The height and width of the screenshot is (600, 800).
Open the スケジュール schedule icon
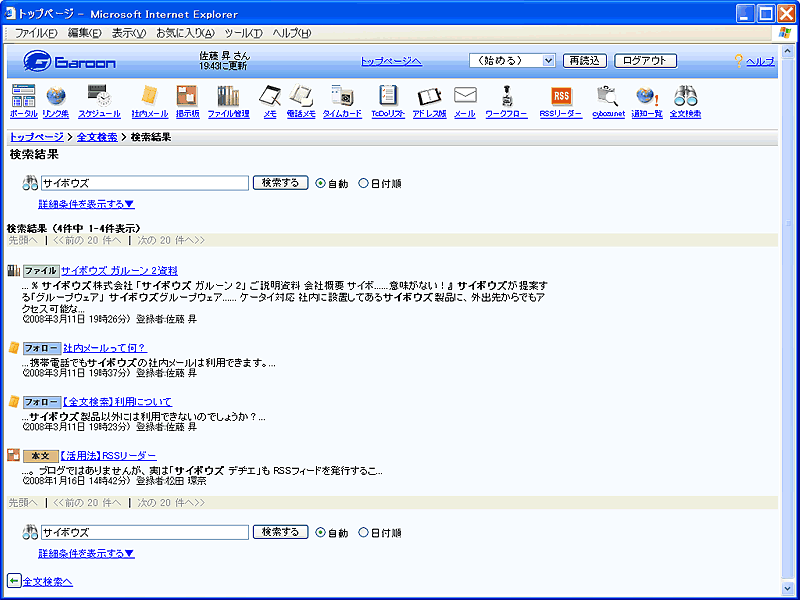[x=99, y=95]
